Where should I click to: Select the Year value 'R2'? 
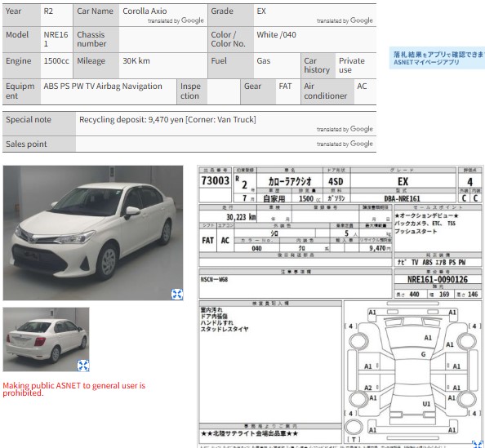48,11
